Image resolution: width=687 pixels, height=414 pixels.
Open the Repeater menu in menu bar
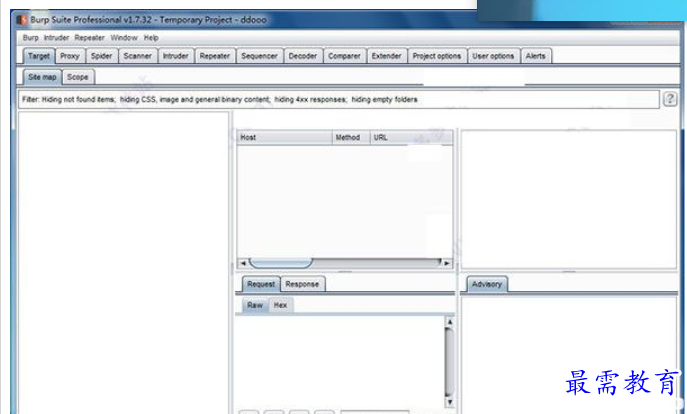(89, 38)
